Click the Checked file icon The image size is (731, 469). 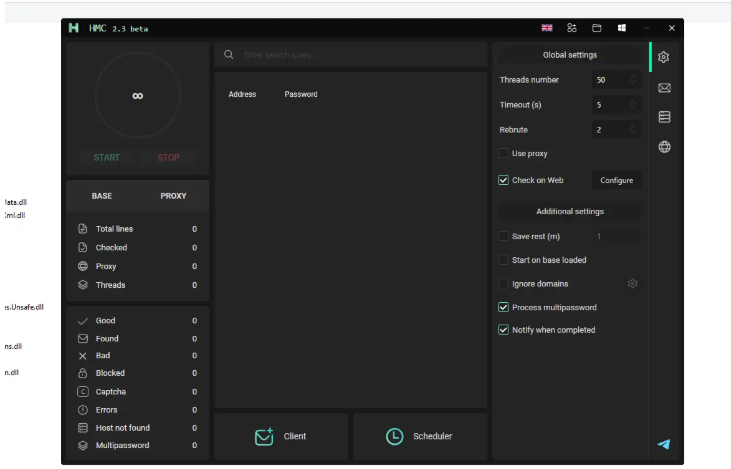pyautogui.click(x=83, y=247)
